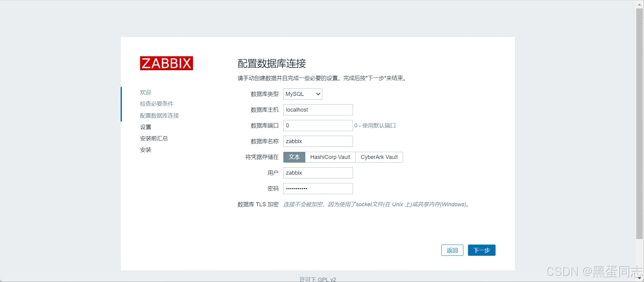Select HashiCorp Vault storage option
The width and height of the screenshot is (644, 282).
[330, 157]
